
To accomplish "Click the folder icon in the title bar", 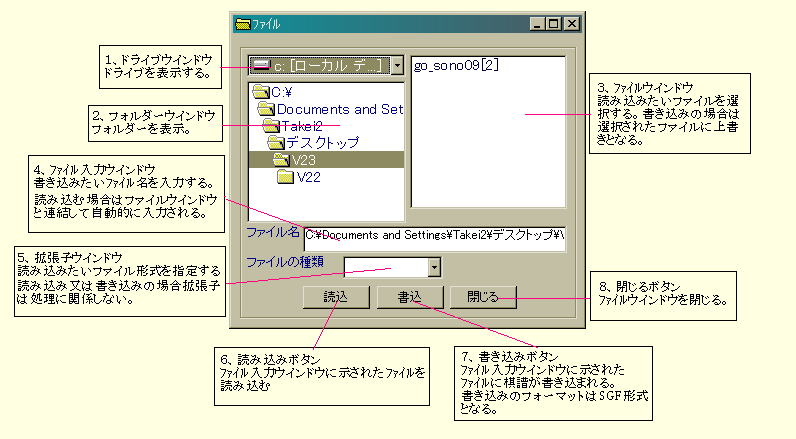I will (243, 24).
